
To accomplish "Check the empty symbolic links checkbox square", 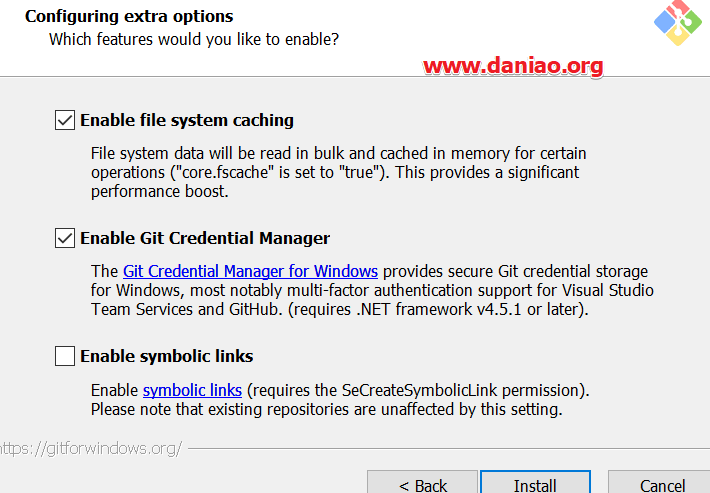I will (65, 356).
